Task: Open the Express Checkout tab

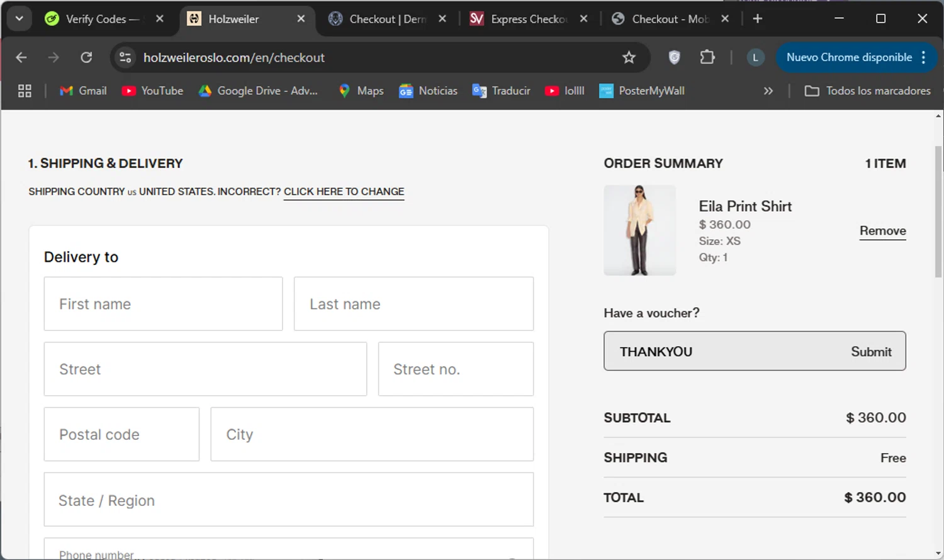Action: coord(520,19)
